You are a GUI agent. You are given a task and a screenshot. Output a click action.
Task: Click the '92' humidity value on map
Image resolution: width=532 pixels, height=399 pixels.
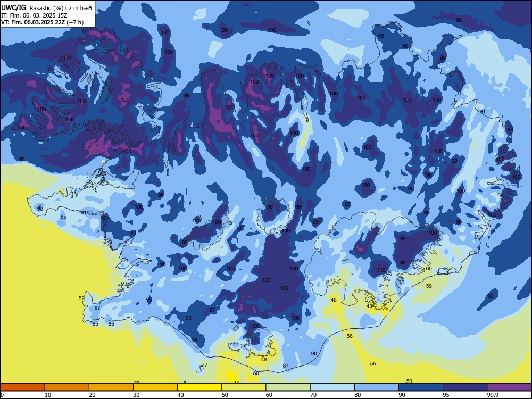click(491, 296)
